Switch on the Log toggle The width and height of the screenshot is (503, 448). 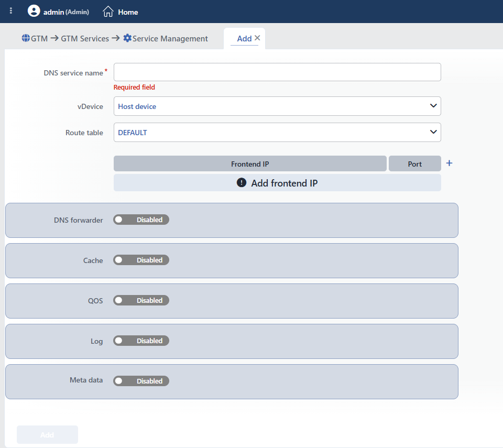pos(141,341)
